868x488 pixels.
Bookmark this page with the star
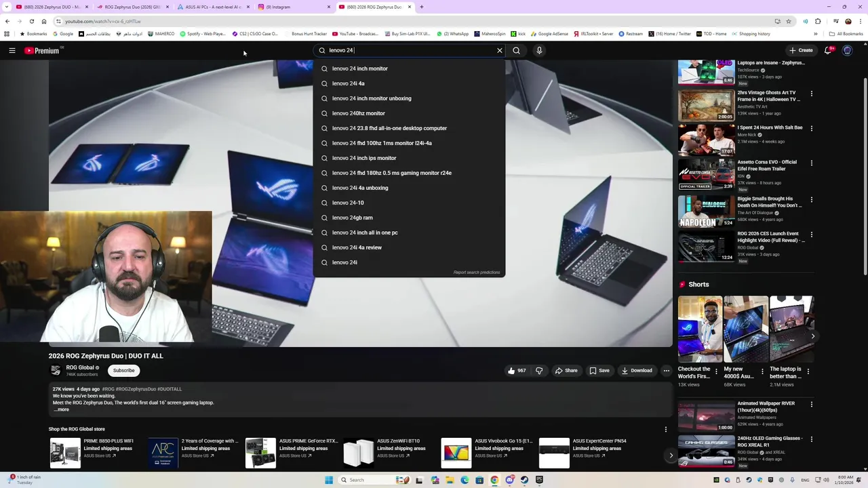(788, 21)
